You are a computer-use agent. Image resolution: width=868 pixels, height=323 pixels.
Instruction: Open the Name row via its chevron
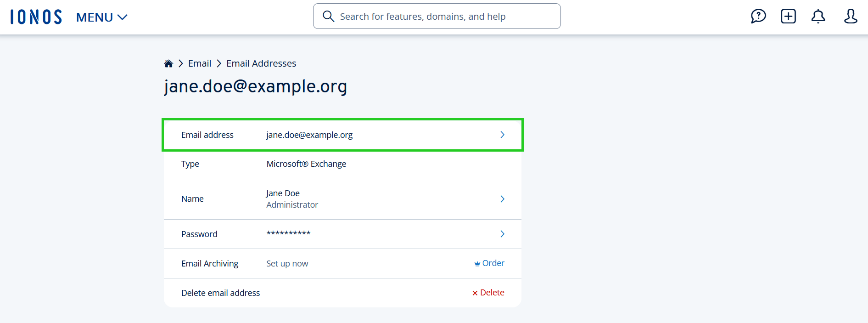[x=502, y=199]
